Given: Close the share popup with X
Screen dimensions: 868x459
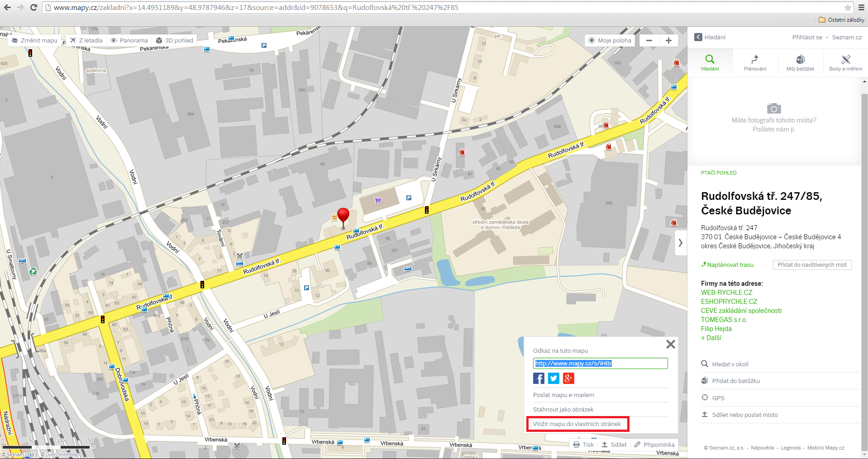Looking at the screenshot, I should [671, 344].
